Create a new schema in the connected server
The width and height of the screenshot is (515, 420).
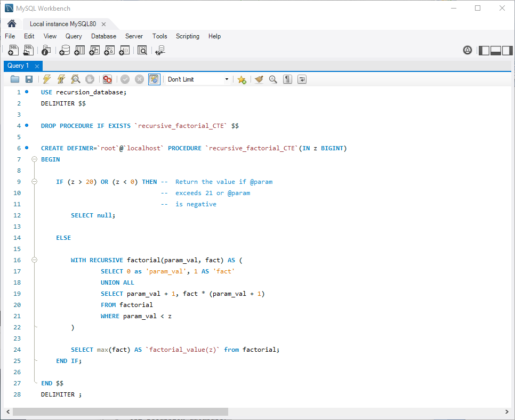65,50
